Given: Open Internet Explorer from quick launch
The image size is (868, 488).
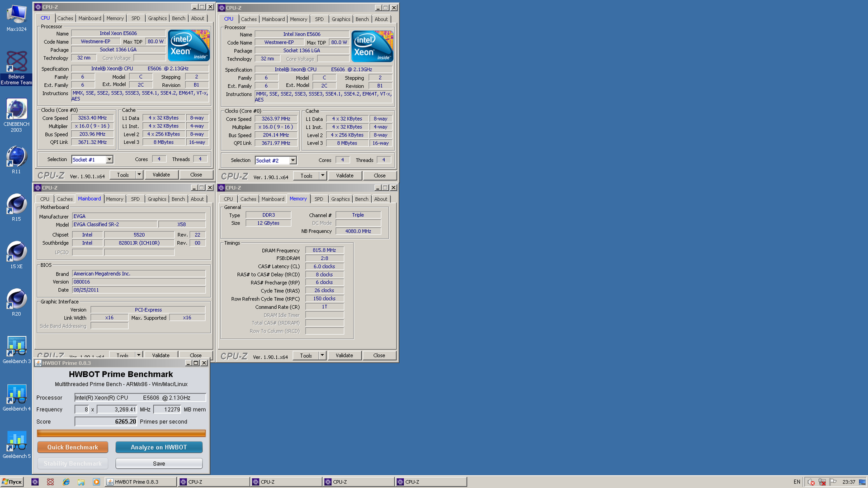Looking at the screenshot, I should tap(66, 482).
